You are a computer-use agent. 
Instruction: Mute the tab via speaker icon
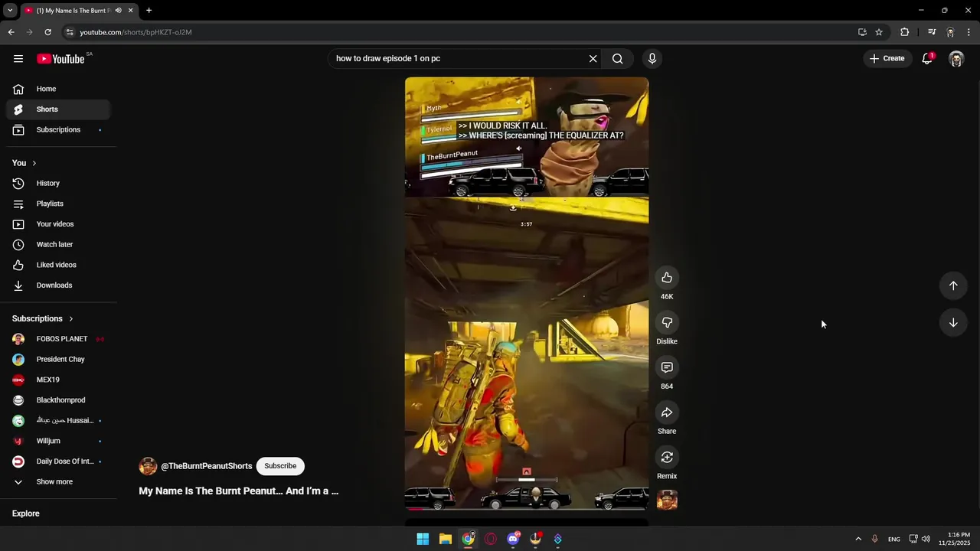(119, 11)
